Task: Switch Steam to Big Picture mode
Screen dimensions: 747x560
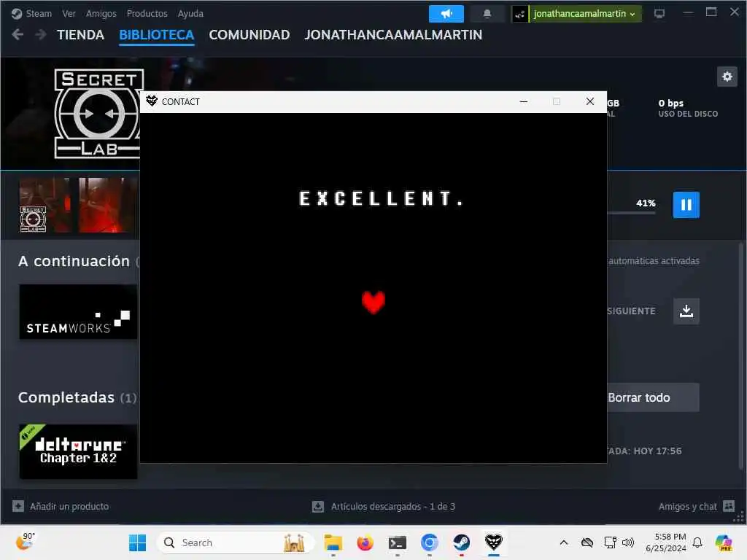Action: (x=659, y=13)
